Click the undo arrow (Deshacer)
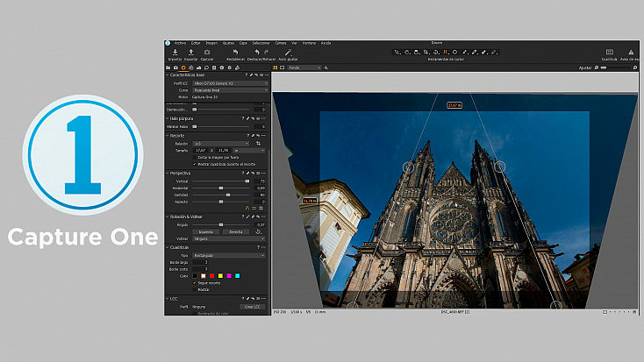 (257, 52)
